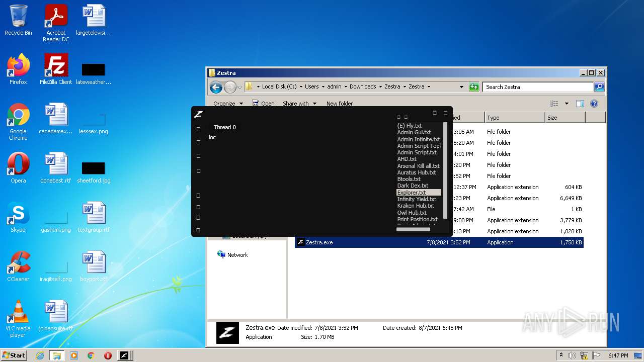Click the Explorer Forward navigation arrow

pyautogui.click(x=230, y=87)
